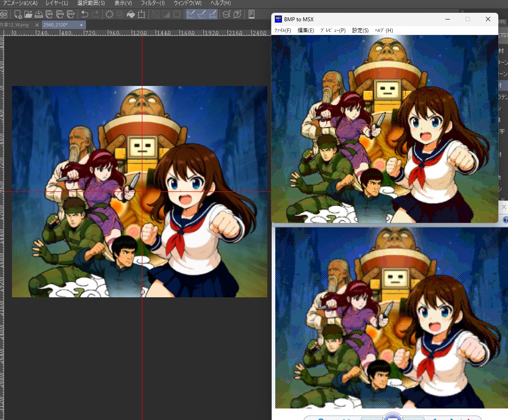Open the ヘルプ(H) menu in Clip Studio

pyautogui.click(x=221, y=3)
